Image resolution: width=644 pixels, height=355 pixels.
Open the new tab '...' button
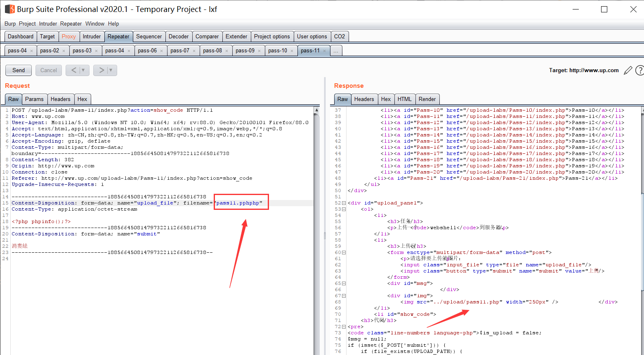336,50
